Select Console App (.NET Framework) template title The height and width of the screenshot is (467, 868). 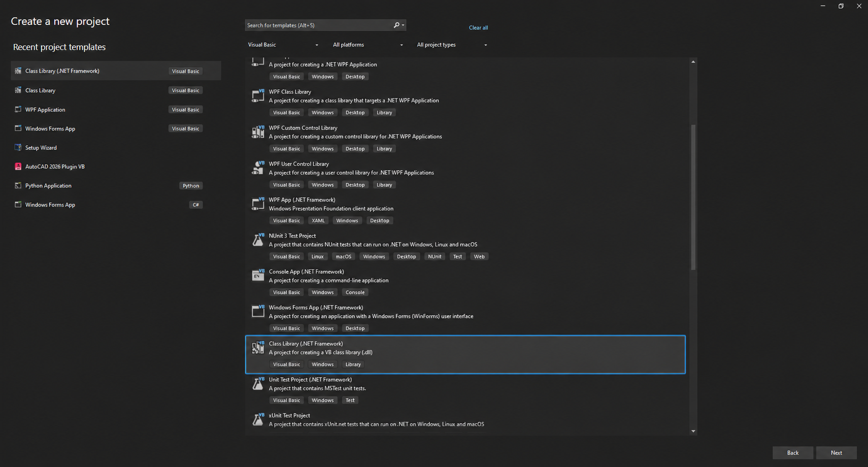(x=306, y=272)
